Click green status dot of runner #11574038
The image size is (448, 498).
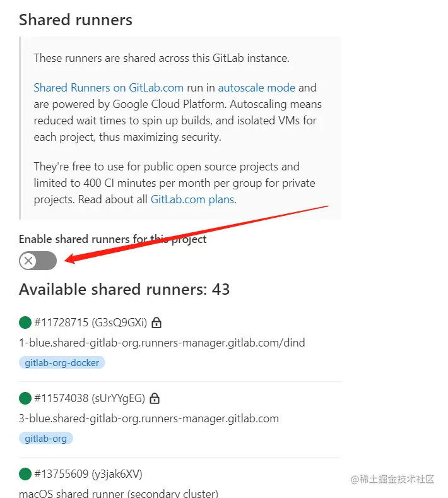coord(25,398)
